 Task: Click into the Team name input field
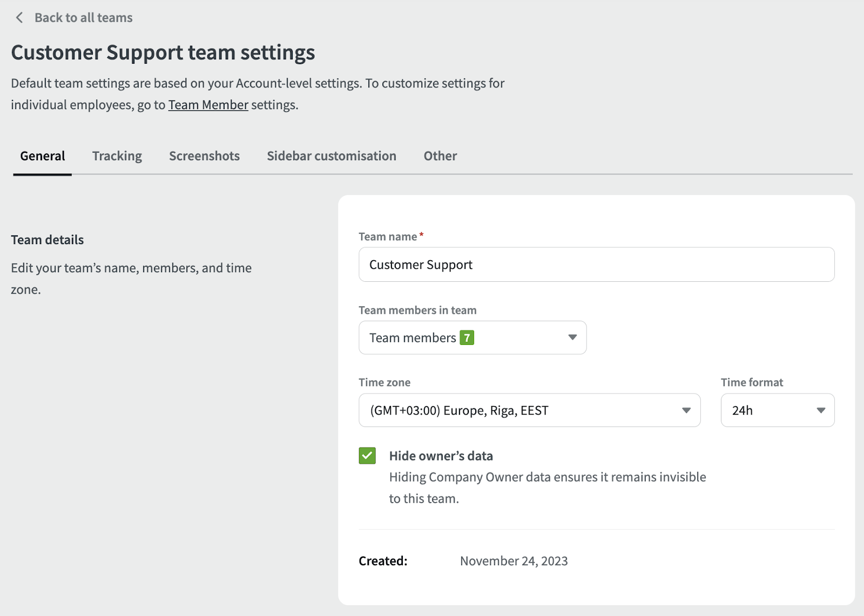[x=596, y=265]
